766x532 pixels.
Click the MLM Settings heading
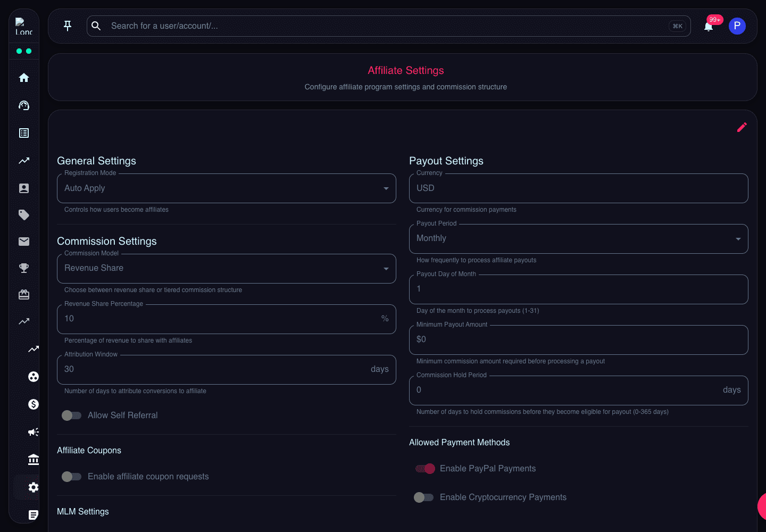click(83, 511)
